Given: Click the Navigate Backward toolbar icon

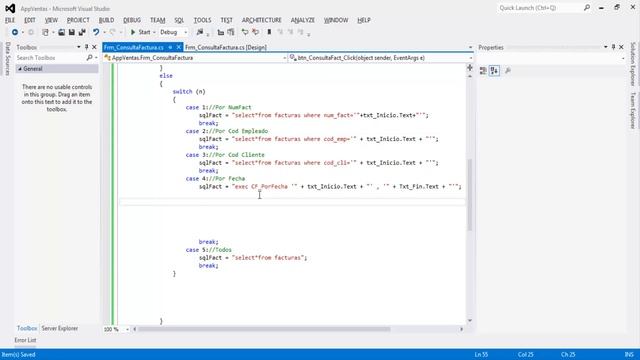Looking at the screenshot, I should (15, 32).
